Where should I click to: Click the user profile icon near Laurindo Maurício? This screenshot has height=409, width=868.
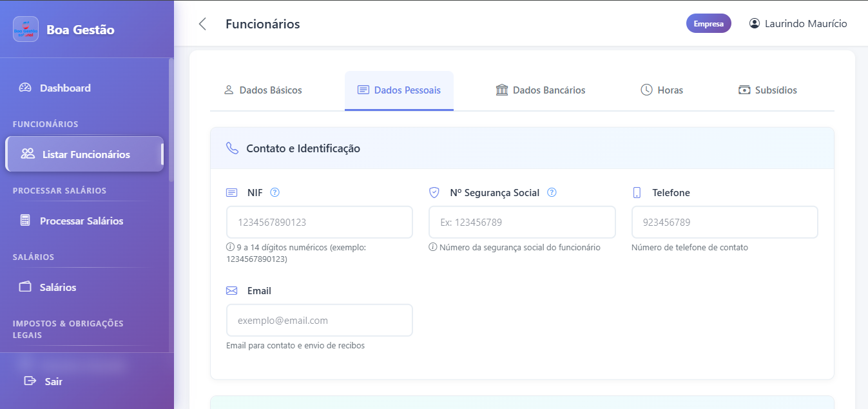tap(753, 23)
